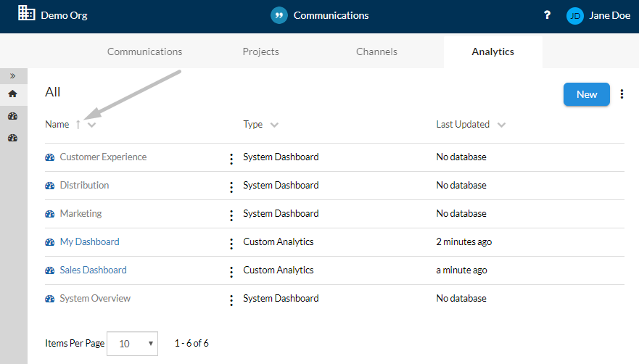Image resolution: width=639 pixels, height=364 pixels.
Task: Click the 'a minute ago' cell
Action: (461, 270)
